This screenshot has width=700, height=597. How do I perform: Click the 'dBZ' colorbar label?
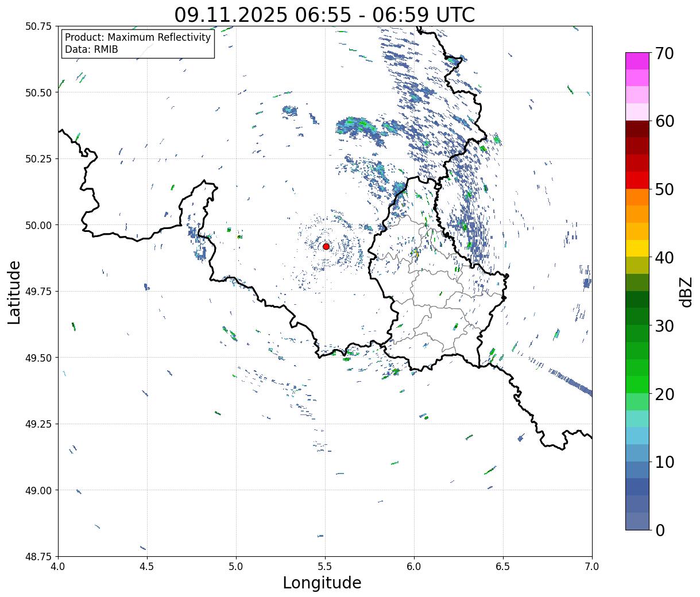point(686,292)
